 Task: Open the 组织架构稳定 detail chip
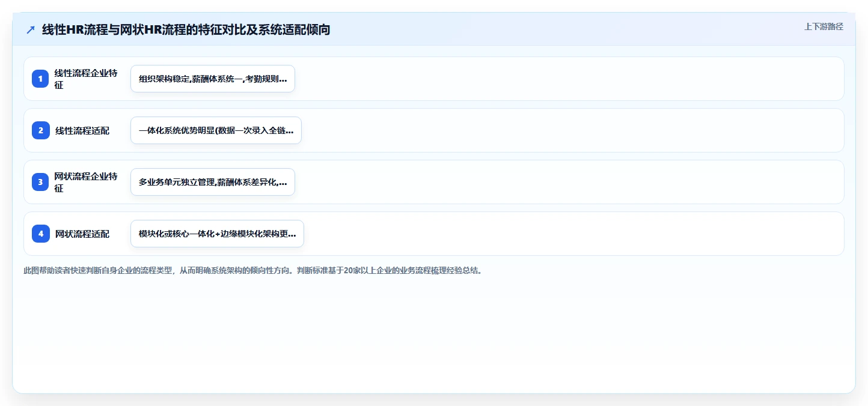pyautogui.click(x=213, y=79)
